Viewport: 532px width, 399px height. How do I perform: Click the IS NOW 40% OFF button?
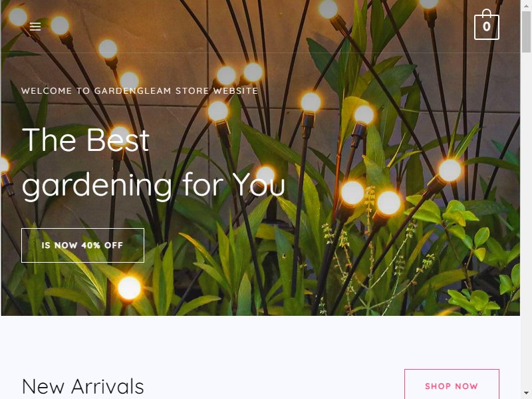[x=82, y=245]
